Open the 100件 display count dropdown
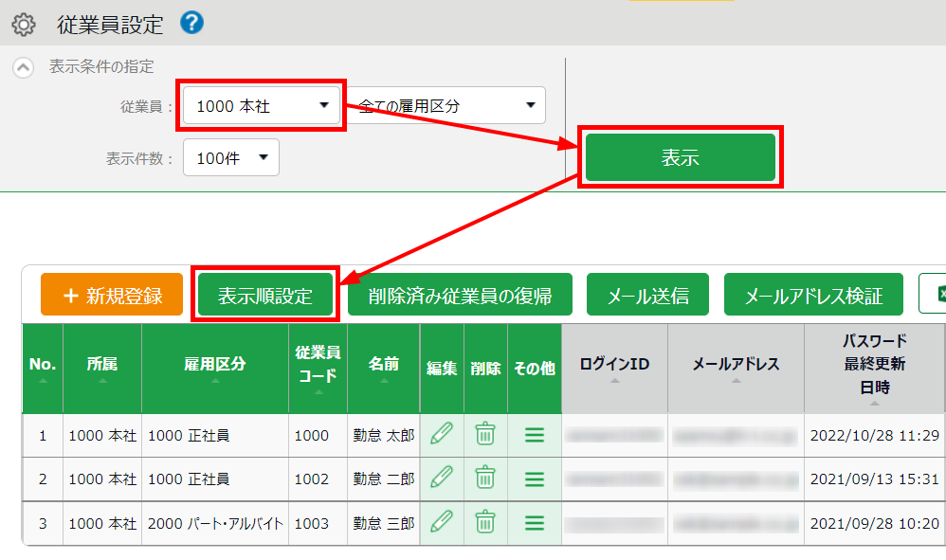 (x=231, y=158)
